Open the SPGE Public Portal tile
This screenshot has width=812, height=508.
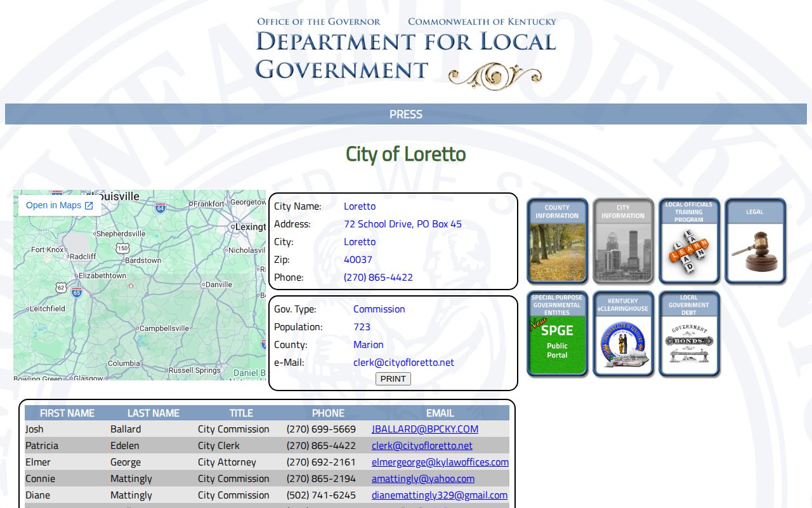coord(557,334)
